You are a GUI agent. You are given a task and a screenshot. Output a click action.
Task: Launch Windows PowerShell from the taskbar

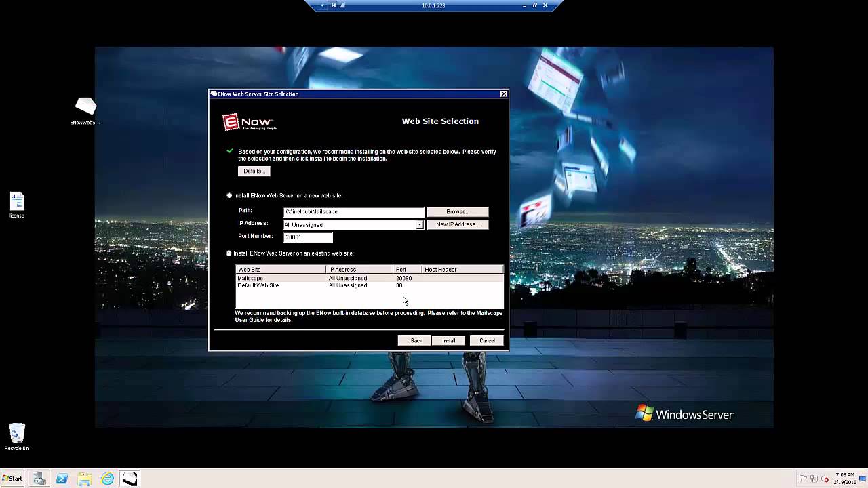click(x=62, y=479)
